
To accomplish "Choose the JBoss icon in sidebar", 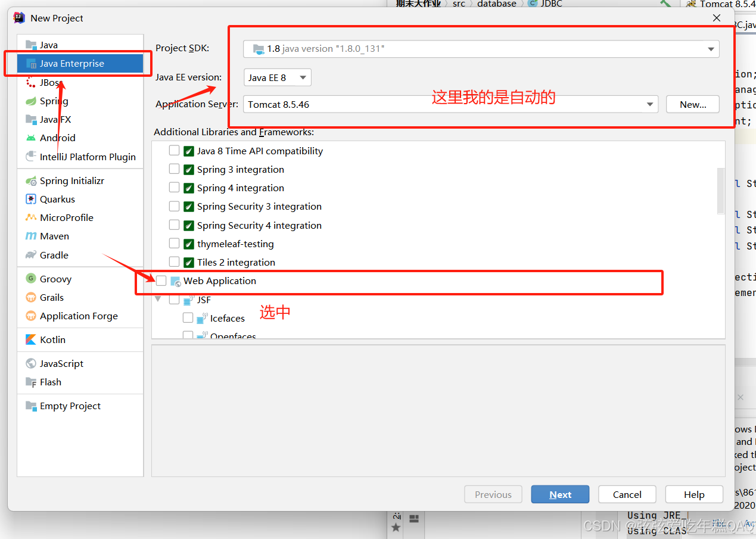I will pyautogui.click(x=31, y=83).
